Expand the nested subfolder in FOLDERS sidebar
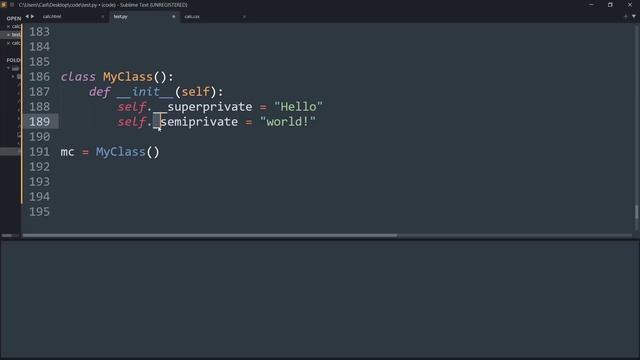This screenshot has width=640, height=360. pos(13,76)
